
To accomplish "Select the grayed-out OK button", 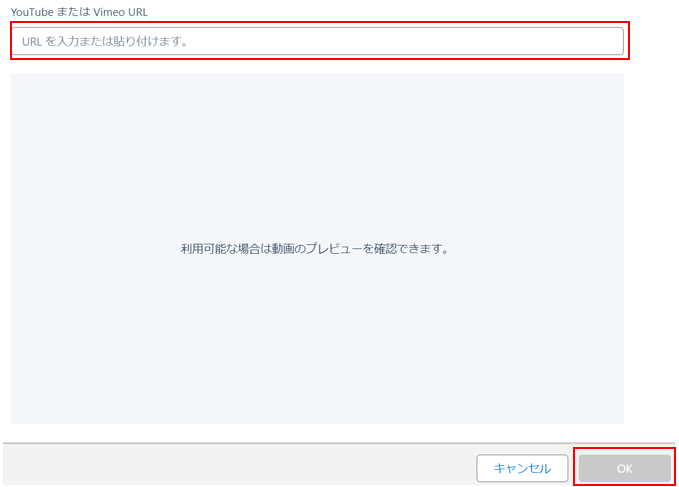I will [624, 468].
